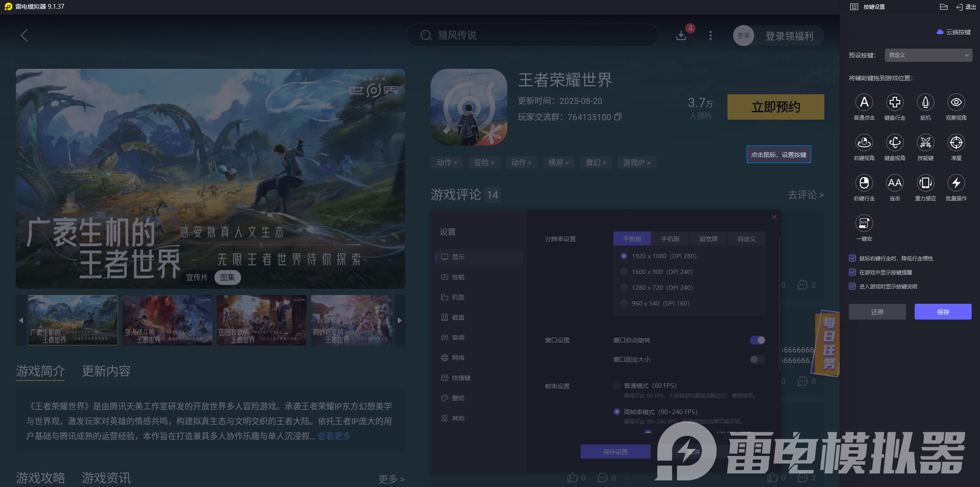Switch to the 手机版 resolution tab

670,238
